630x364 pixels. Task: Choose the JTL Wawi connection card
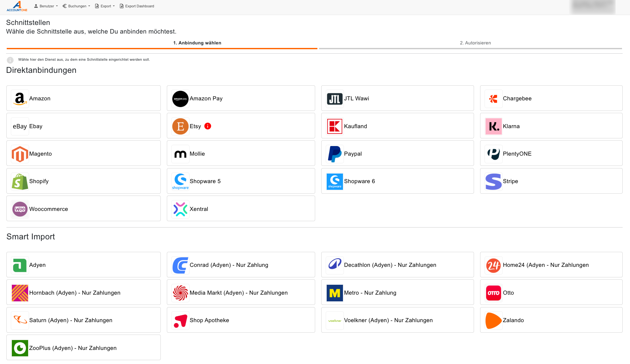[397, 98]
